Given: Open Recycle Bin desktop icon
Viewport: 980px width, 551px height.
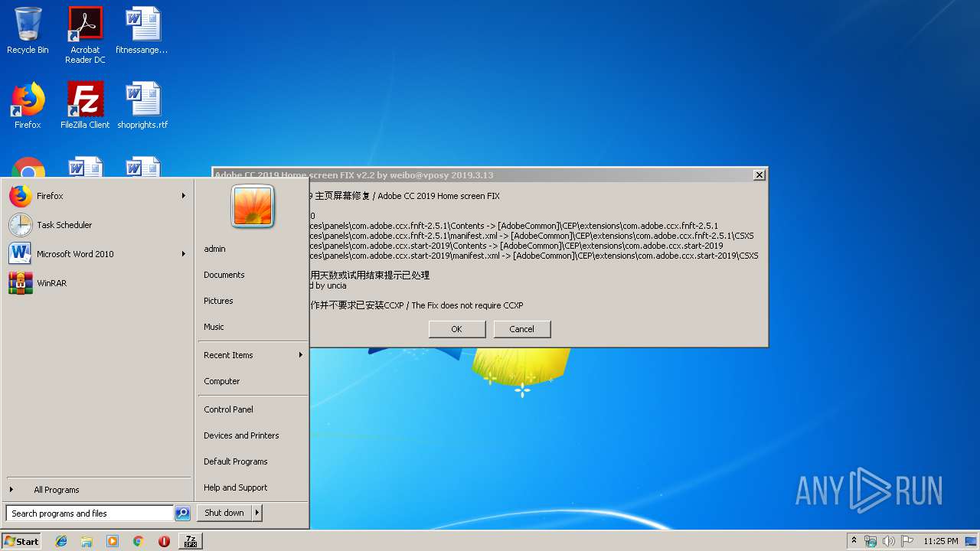Looking at the screenshot, I should point(28,31).
